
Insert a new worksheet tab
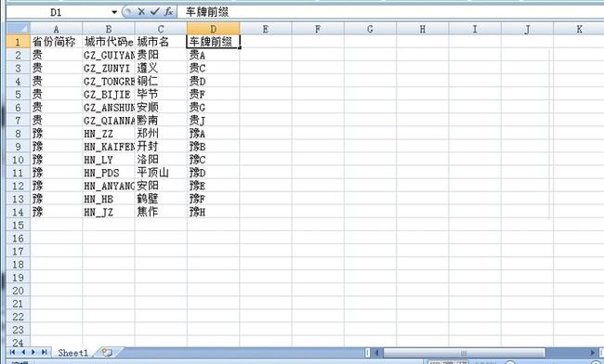click(107, 353)
